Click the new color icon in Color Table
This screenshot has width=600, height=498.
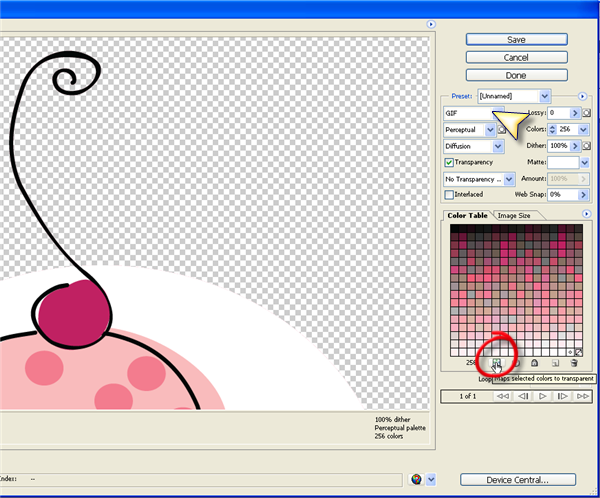pos(555,362)
